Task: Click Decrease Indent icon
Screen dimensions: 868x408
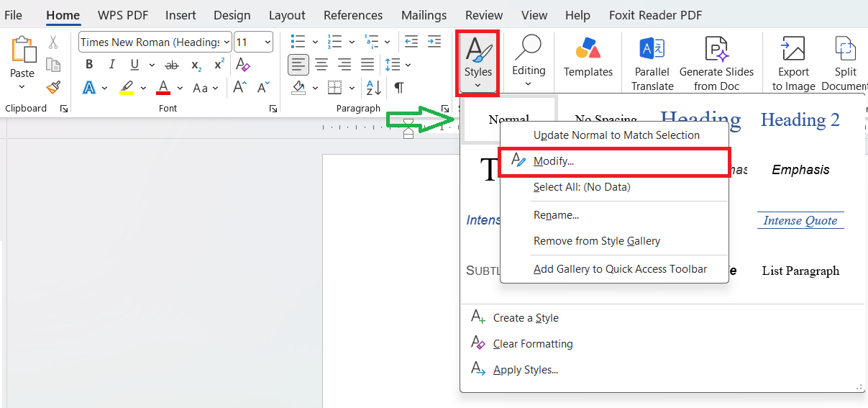Action: click(x=411, y=42)
